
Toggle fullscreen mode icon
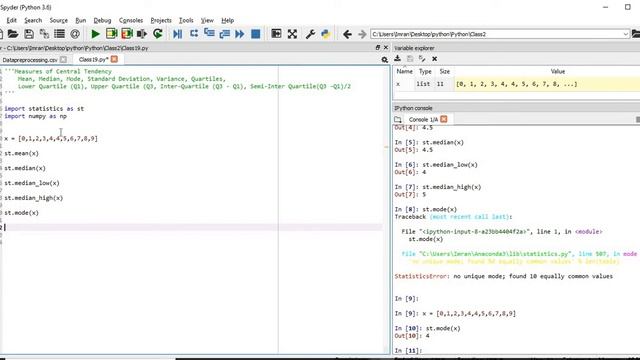[292, 34]
